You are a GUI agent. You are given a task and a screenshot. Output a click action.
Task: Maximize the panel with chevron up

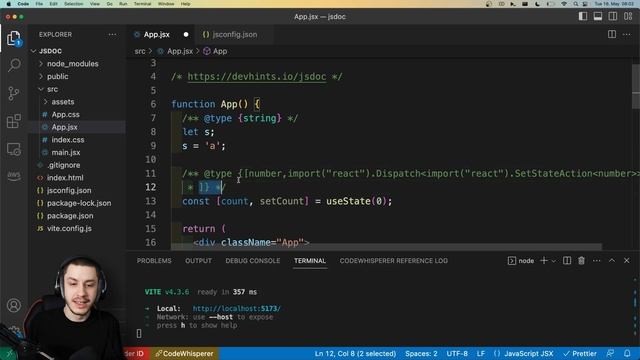(612, 260)
